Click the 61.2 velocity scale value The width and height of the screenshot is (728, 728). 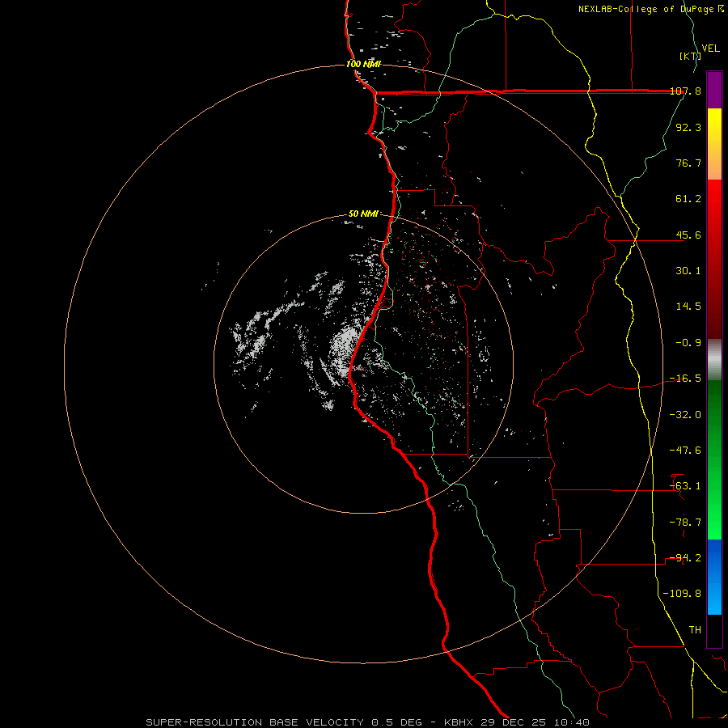688,199
